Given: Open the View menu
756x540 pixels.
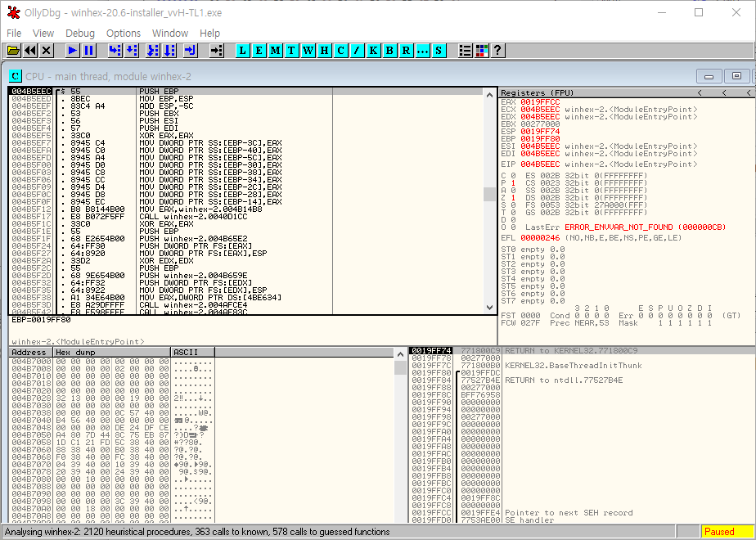Looking at the screenshot, I should (43, 34).
